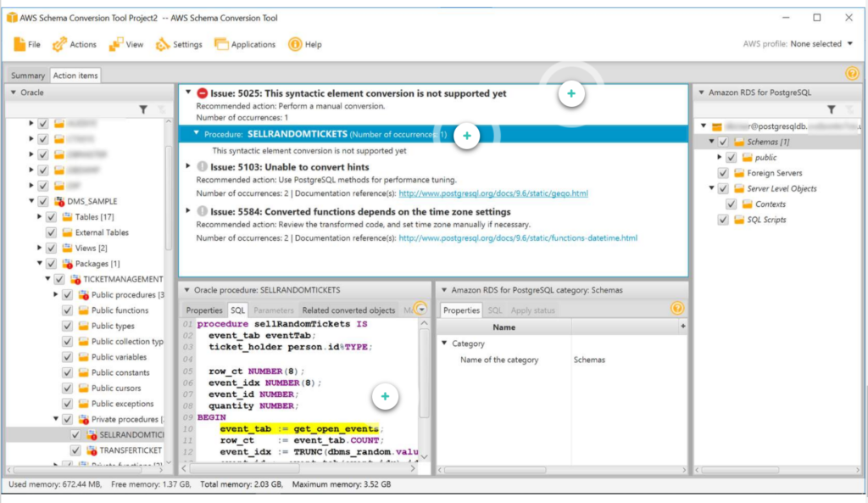The width and height of the screenshot is (868, 503).
Task: Open the AWS profile dropdown
Action: 849,44
